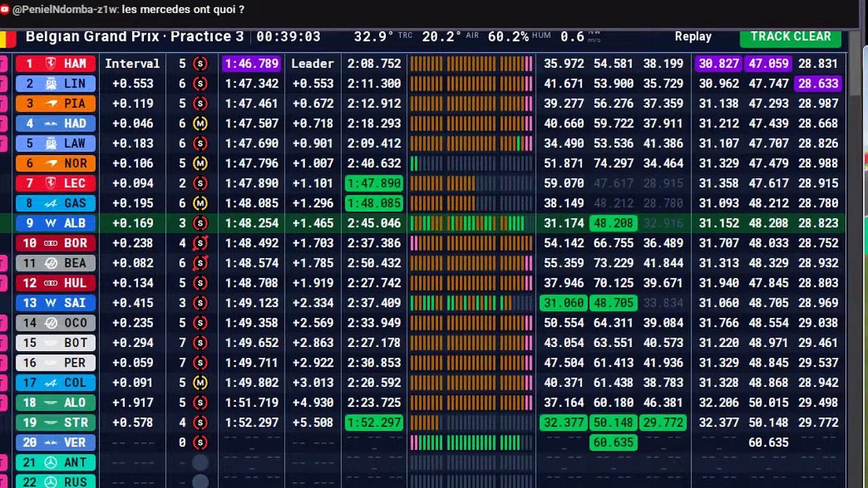
Task: Click the 32.9° track temperature reading
Action: click(374, 37)
